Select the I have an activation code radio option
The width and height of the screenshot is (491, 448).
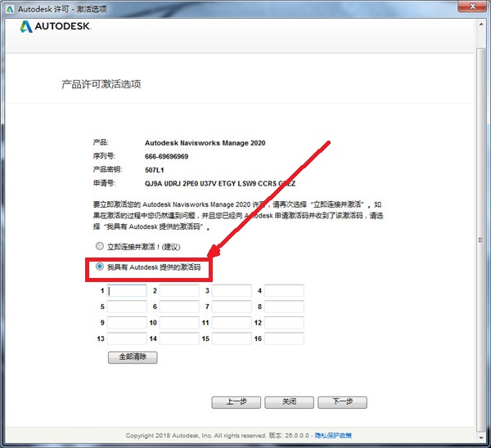click(x=100, y=267)
